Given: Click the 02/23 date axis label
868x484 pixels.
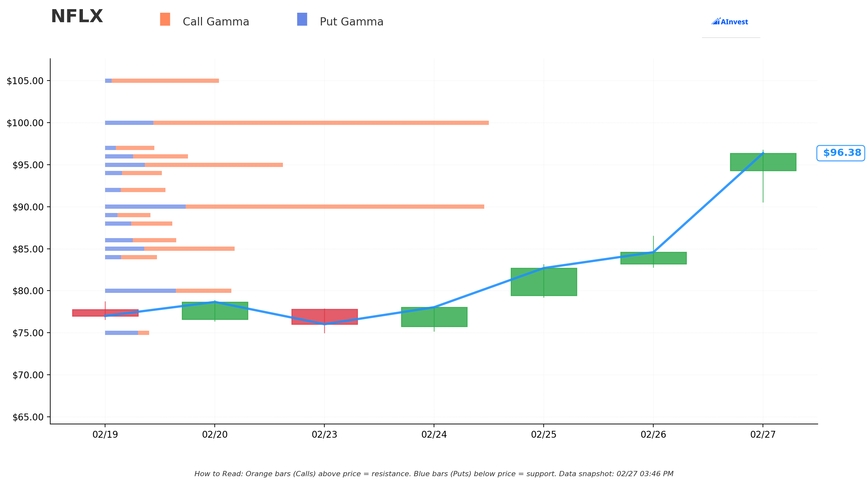Looking at the screenshot, I should pos(324,434).
